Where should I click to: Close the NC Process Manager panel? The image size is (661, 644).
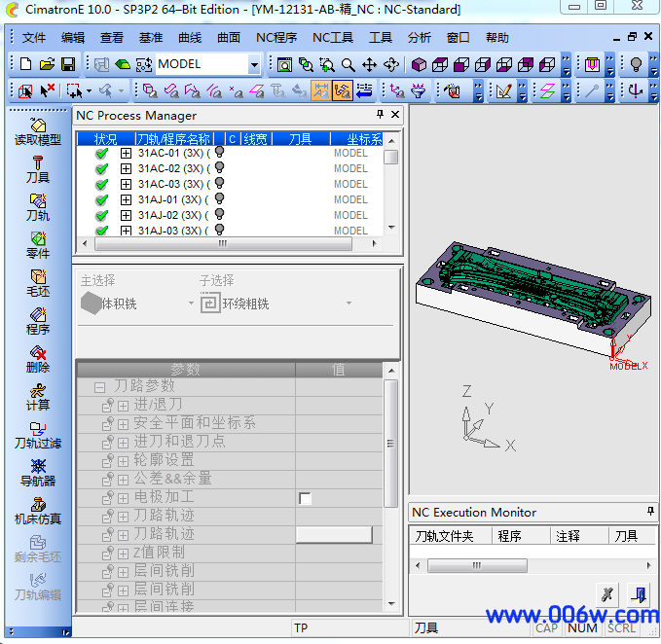(x=395, y=114)
